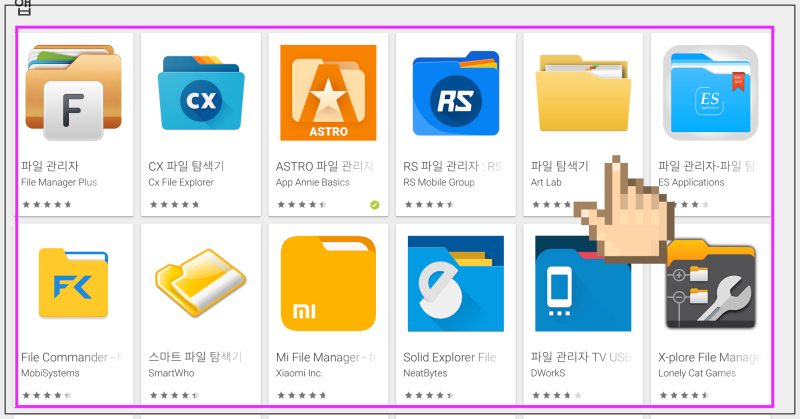The height and width of the screenshot is (419, 800).
Task: Open the DWorkS phone folder icon
Action: click(x=583, y=283)
